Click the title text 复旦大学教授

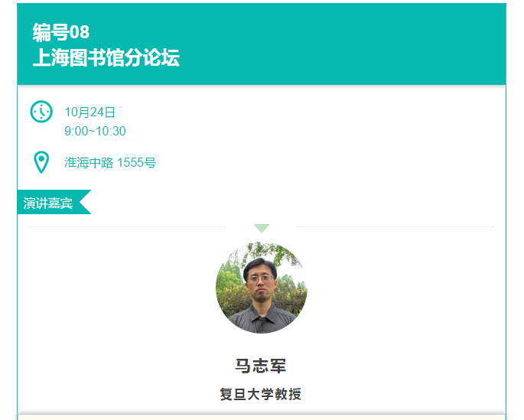click(261, 395)
